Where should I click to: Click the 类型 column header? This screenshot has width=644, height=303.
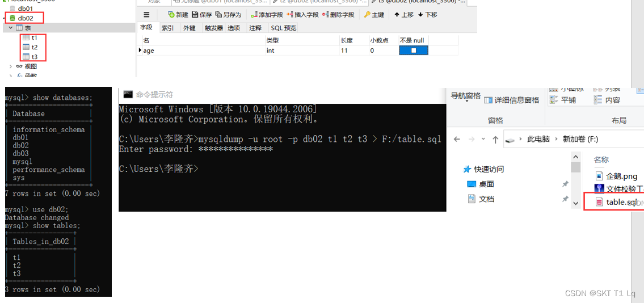[302, 40]
